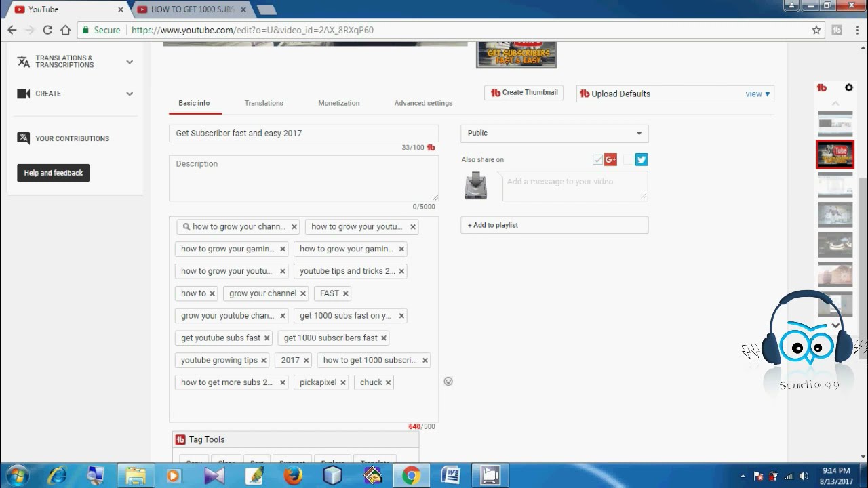Remove the 'pickapixel' tag

coord(343,382)
